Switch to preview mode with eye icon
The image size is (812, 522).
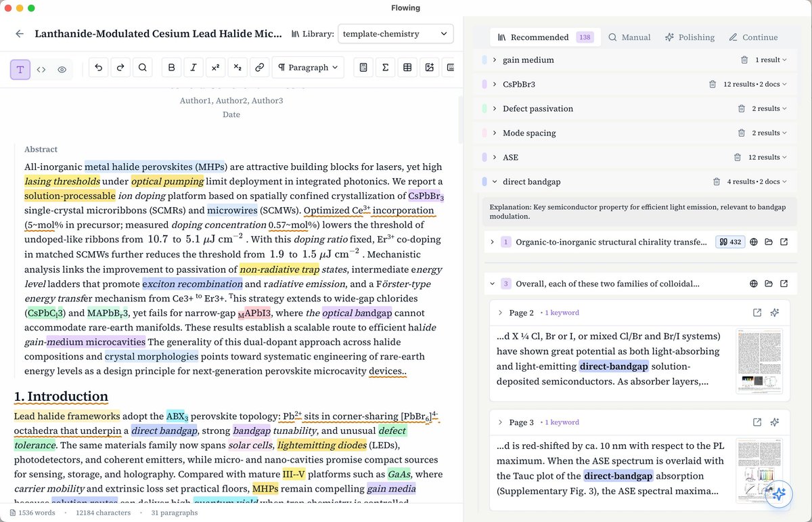62,69
